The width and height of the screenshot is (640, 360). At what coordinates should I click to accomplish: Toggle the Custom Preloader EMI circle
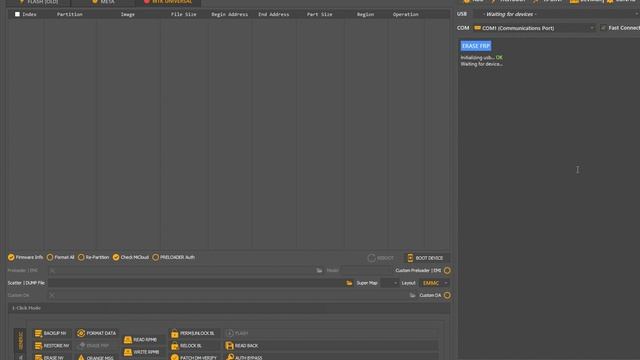447,270
